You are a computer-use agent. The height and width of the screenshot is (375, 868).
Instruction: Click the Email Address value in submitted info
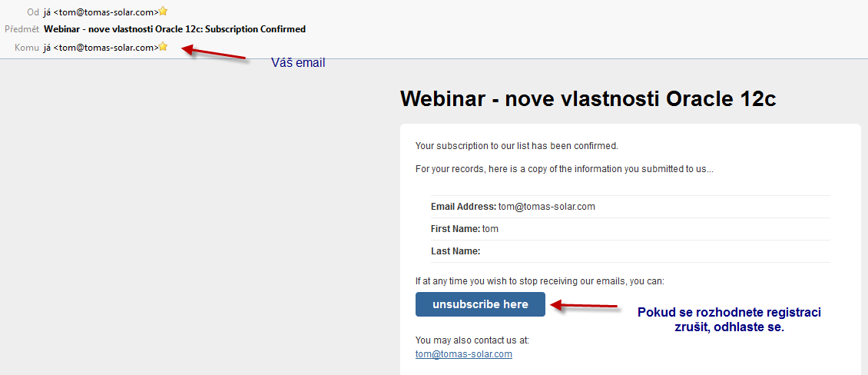pos(546,207)
